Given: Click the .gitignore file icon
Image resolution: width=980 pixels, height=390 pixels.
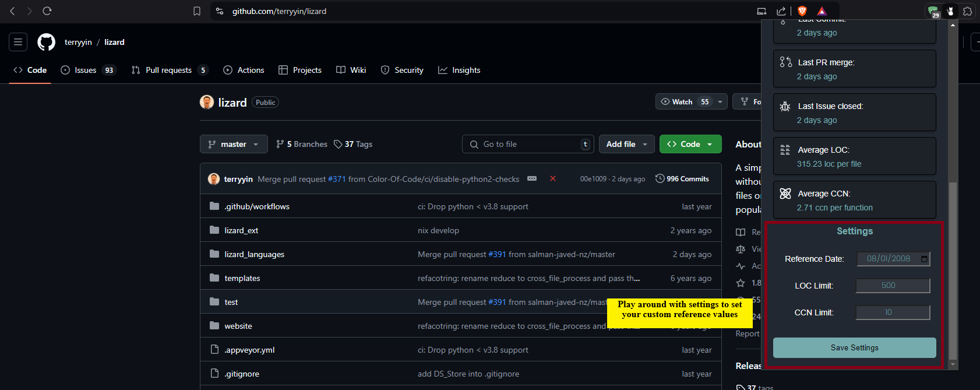Looking at the screenshot, I should coord(214,373).
